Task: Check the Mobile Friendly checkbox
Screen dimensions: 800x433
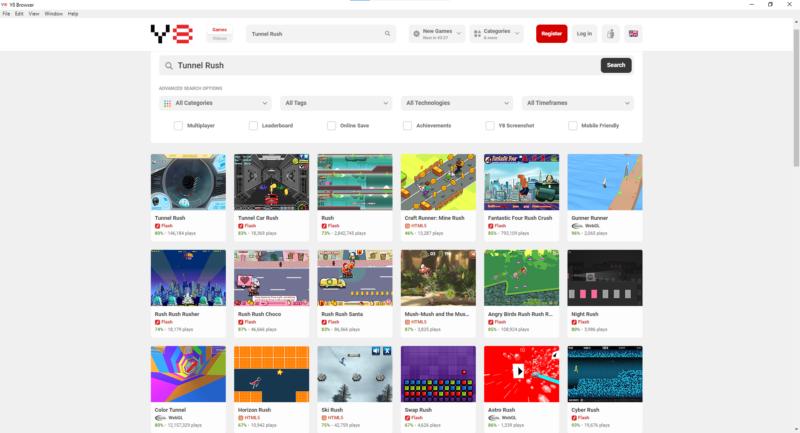Action: pos(572,125)
